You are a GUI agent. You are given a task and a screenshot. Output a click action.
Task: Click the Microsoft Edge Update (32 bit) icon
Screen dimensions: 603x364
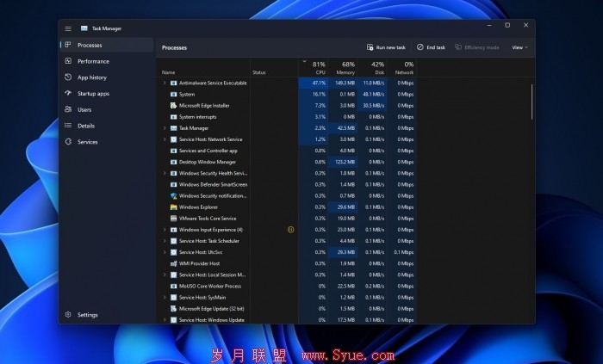point(173,309)
